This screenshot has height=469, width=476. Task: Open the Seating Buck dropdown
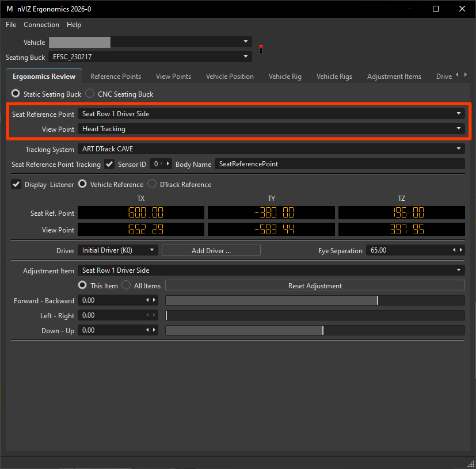(x=150, y=57)
